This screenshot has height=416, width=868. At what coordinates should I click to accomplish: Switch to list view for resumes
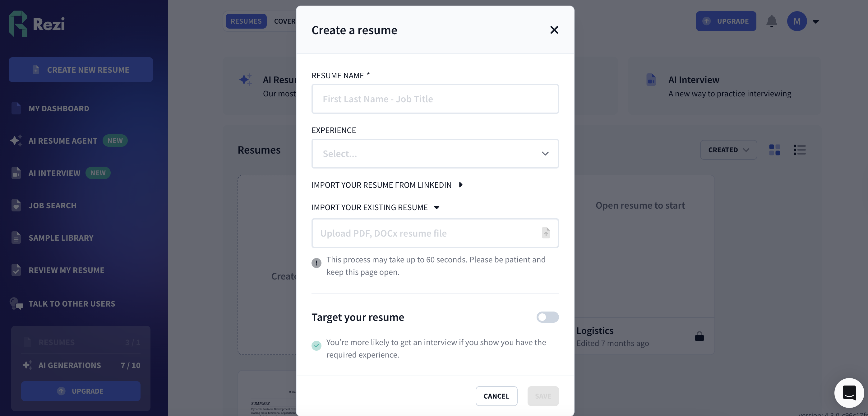point(799,150)
